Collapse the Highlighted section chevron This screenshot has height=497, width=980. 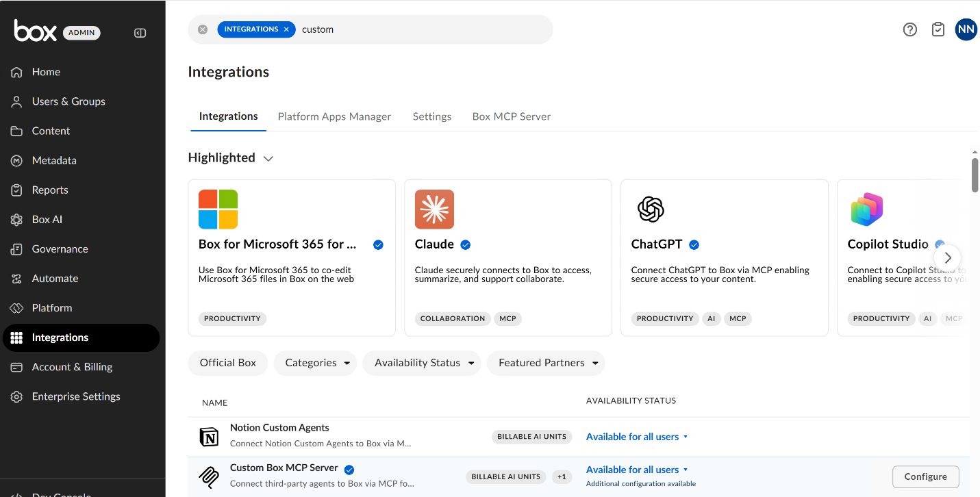click(x=268, y=158)
